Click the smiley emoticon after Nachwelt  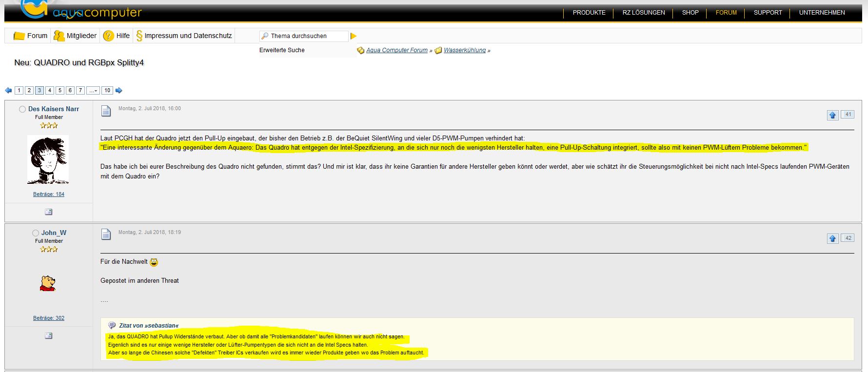coord(154,262)
